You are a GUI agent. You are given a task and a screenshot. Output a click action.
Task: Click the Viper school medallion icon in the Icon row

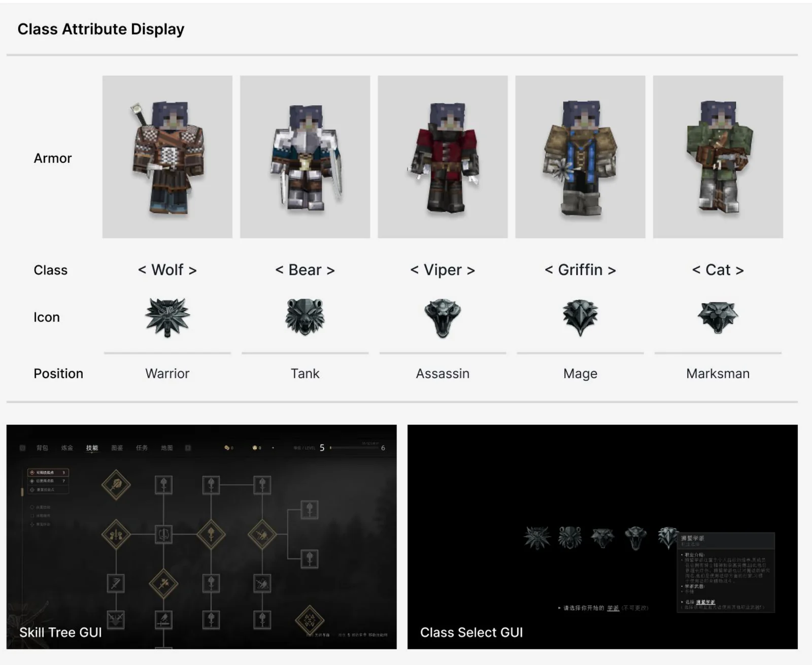coord(443,318)
